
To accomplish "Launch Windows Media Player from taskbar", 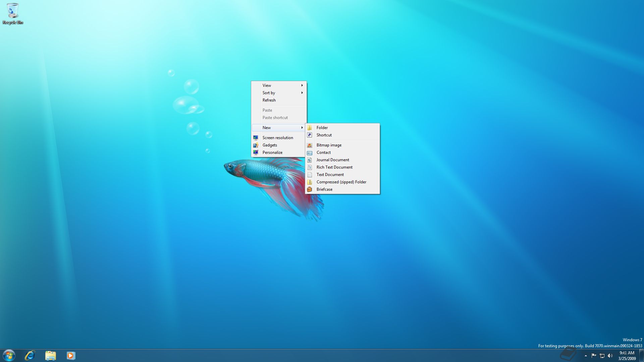I will (71, 355).
